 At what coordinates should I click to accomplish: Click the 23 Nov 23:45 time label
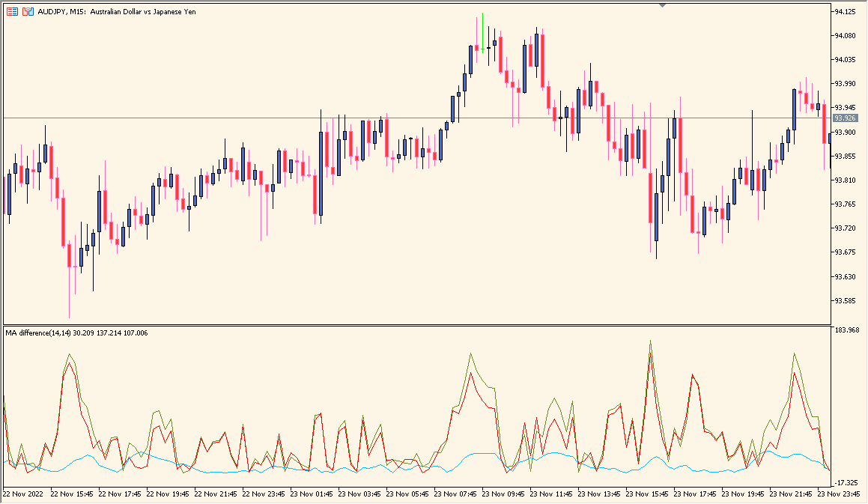click(840, 495)
